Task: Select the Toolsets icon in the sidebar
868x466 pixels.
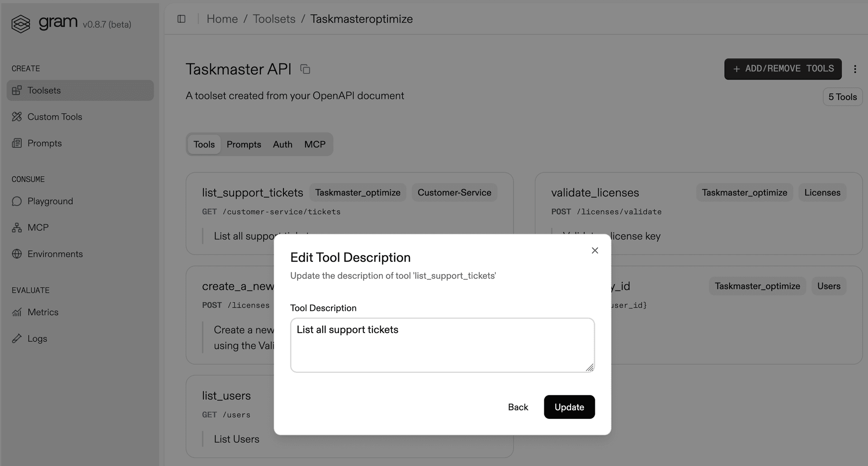Action: point(17,90)
